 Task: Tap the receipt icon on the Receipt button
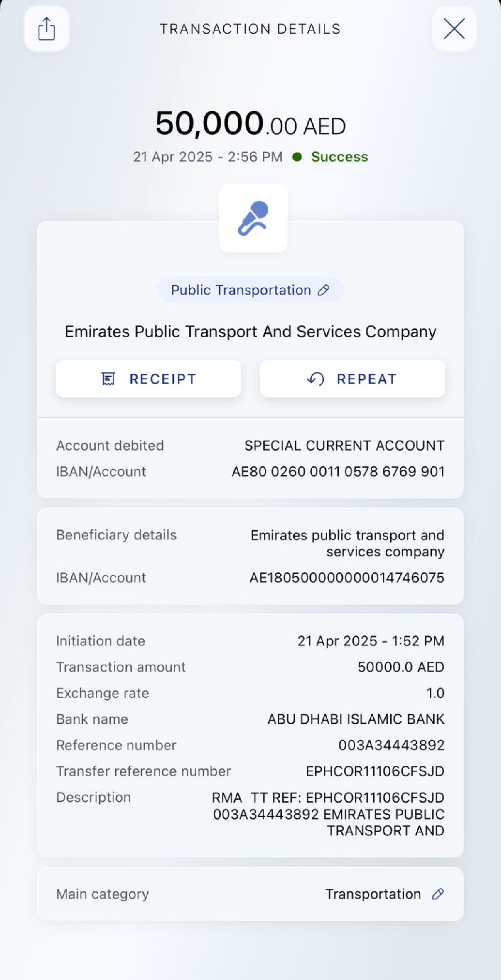click(108, 379)
